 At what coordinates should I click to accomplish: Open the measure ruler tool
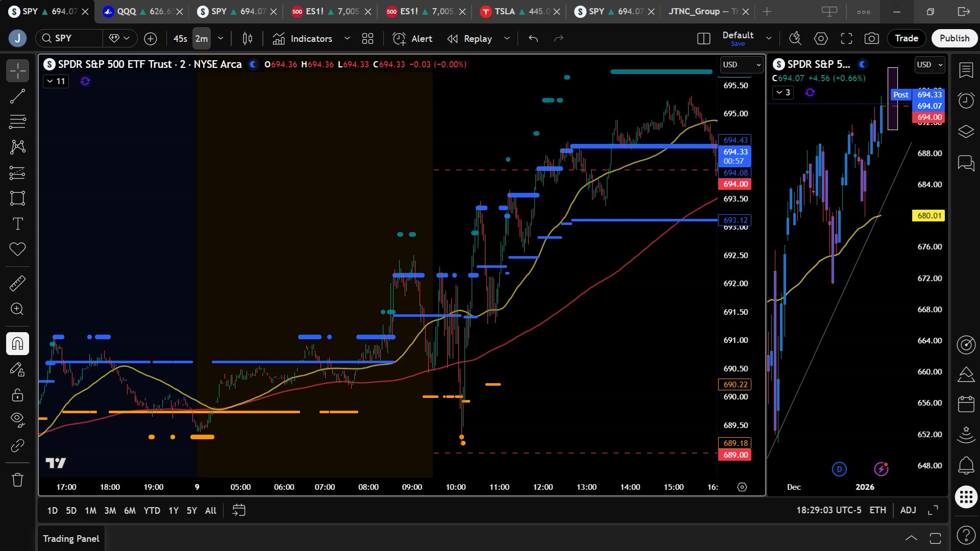[x=17, y=283]
